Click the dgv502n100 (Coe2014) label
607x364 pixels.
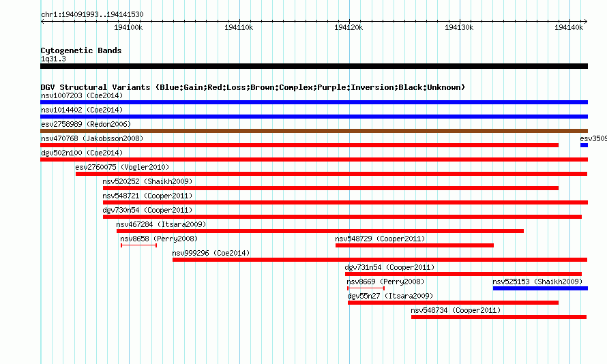click(x=82, y=153)
